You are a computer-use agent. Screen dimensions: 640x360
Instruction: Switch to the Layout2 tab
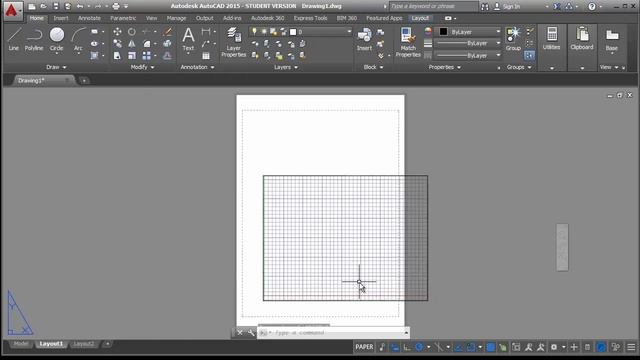click(83, 344)
